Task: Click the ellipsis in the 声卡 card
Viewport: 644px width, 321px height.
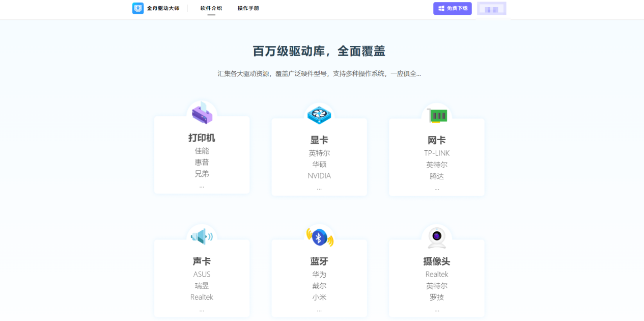Action: coord(202,310)
